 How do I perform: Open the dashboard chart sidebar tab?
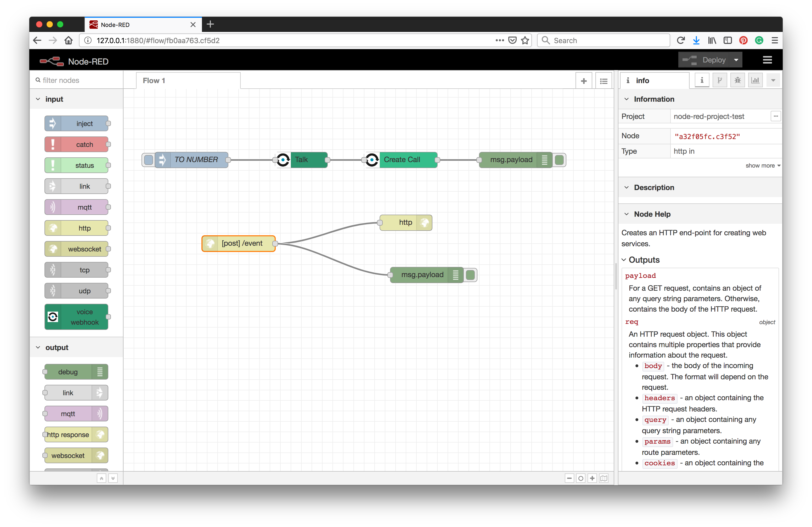point(755,81)
